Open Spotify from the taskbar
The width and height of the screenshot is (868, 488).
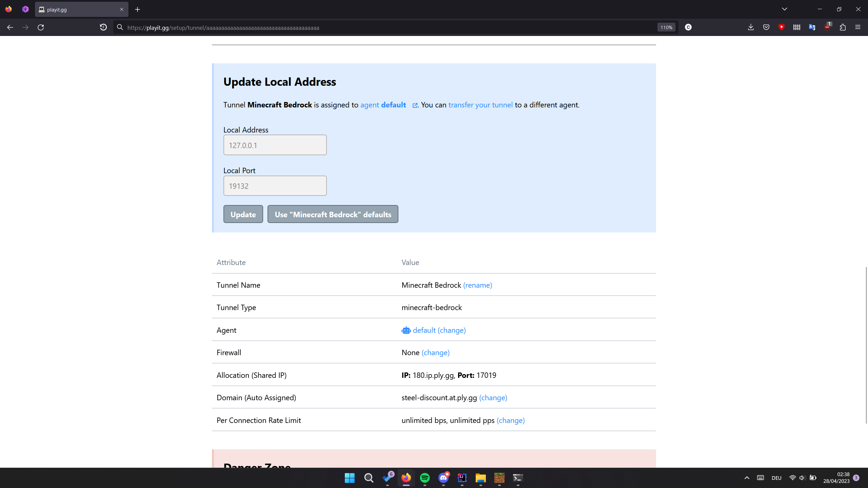(x=425, y=478)
